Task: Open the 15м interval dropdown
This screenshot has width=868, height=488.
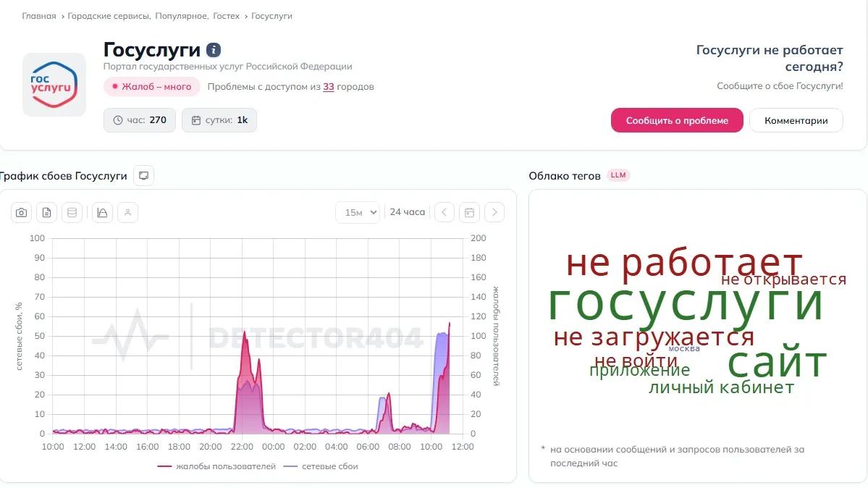Action: coord(358,212)
